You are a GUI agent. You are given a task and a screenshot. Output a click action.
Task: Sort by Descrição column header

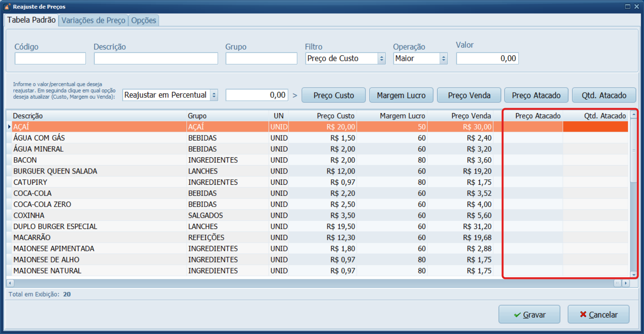(28, 116)
